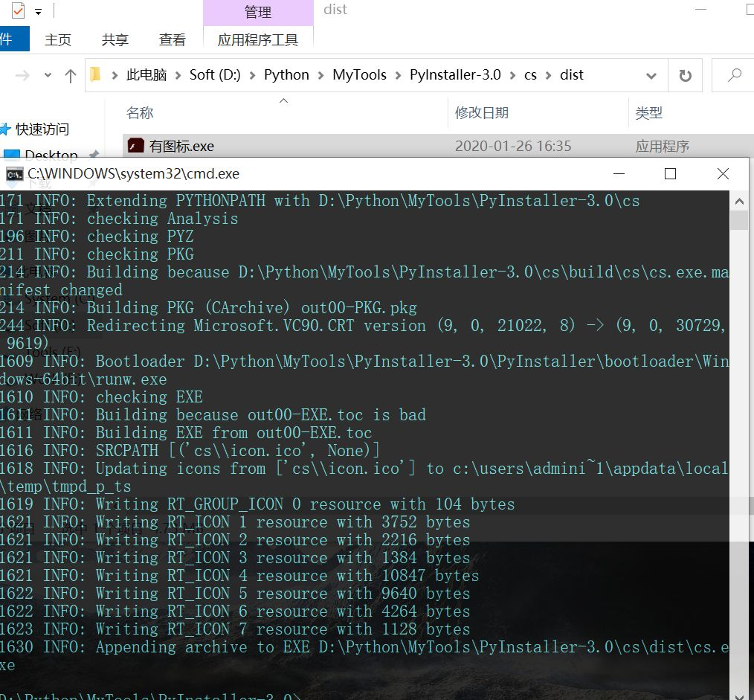Expand the chevron after 此电脑 in breadcrumb
This screenshot has width=754, height=700.
pos(178,76)
